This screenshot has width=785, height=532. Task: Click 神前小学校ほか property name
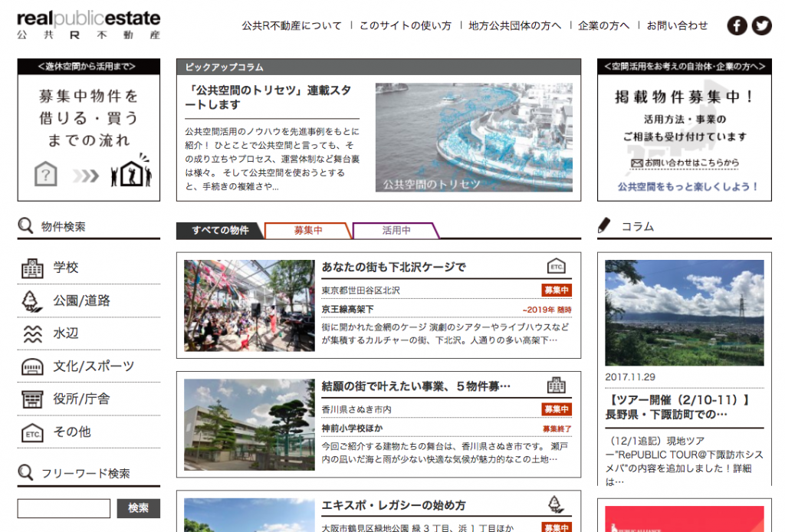352,429
